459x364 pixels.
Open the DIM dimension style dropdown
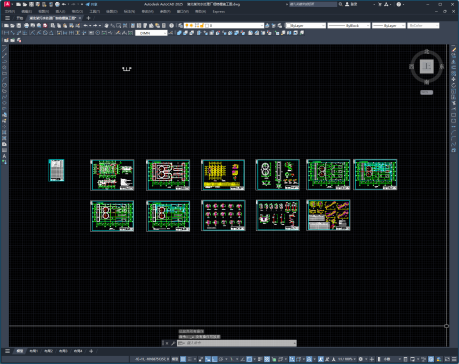coord(151,33)
